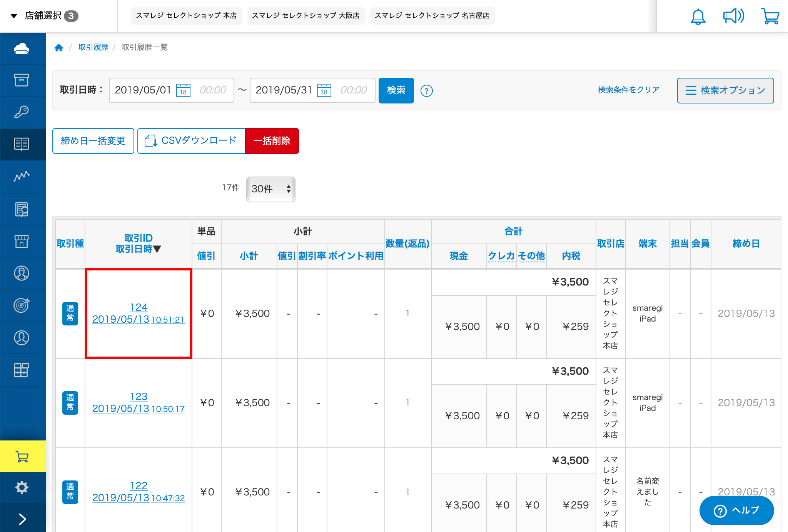The image size is (788, 532).
Task: Open the 店舗選択 store selector dropdown
Action: [44, 16]
